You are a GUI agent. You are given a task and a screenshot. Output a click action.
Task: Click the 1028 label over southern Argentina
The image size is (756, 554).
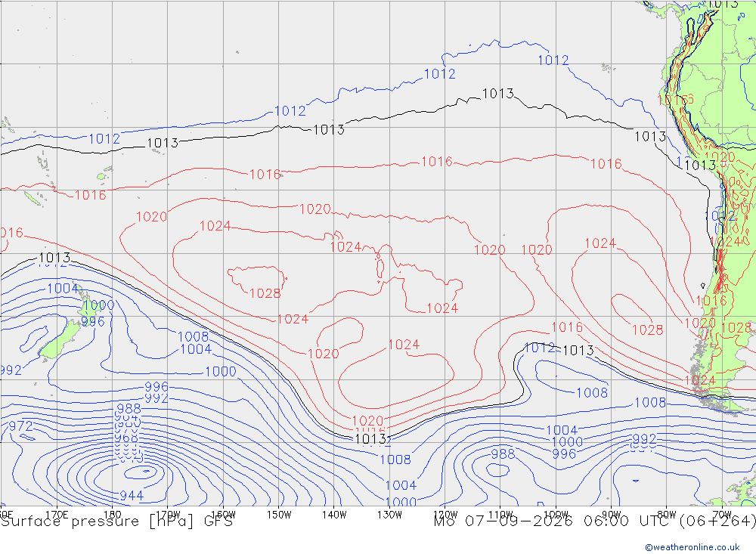[736, 328]
